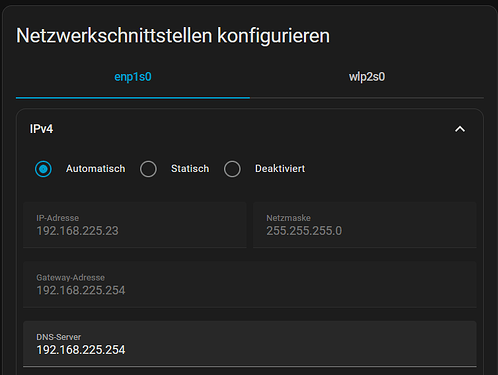Focus the DNS-Server input field

[250, 344]
